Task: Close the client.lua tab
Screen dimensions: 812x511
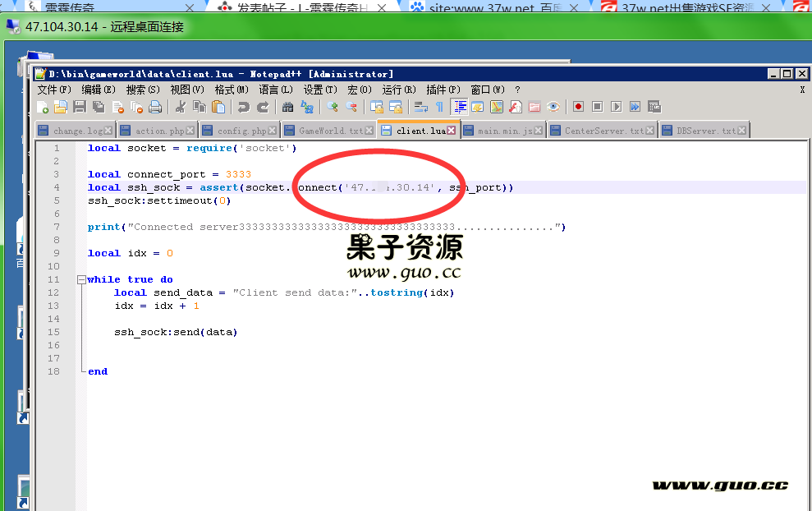Action: [x=452, y=131]
